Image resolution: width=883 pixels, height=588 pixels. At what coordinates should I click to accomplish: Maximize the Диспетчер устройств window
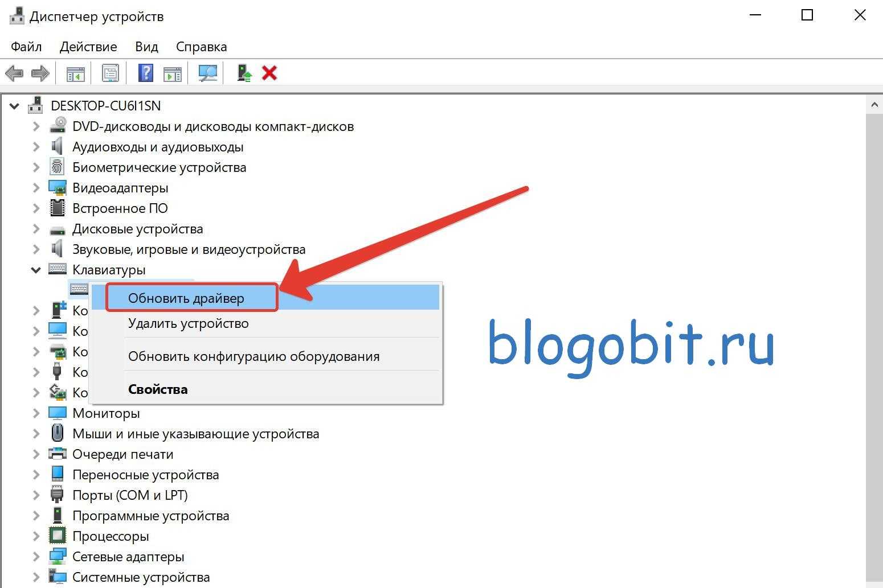807,15
